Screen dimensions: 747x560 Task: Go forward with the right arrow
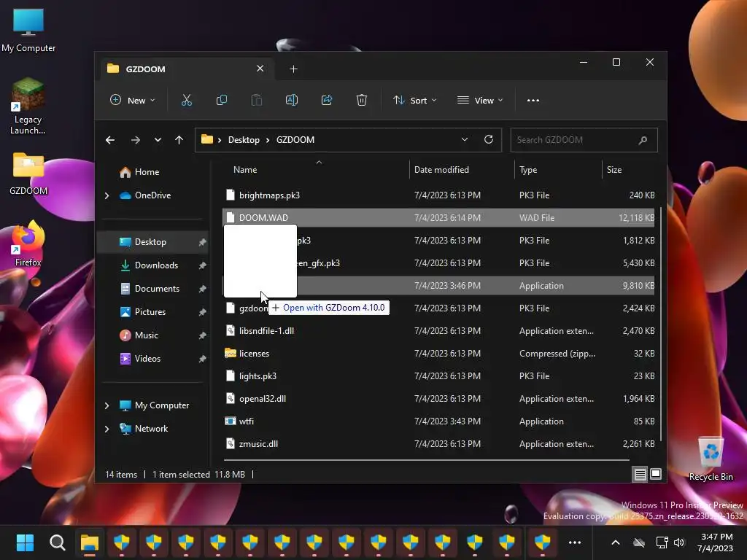(135, 140)
